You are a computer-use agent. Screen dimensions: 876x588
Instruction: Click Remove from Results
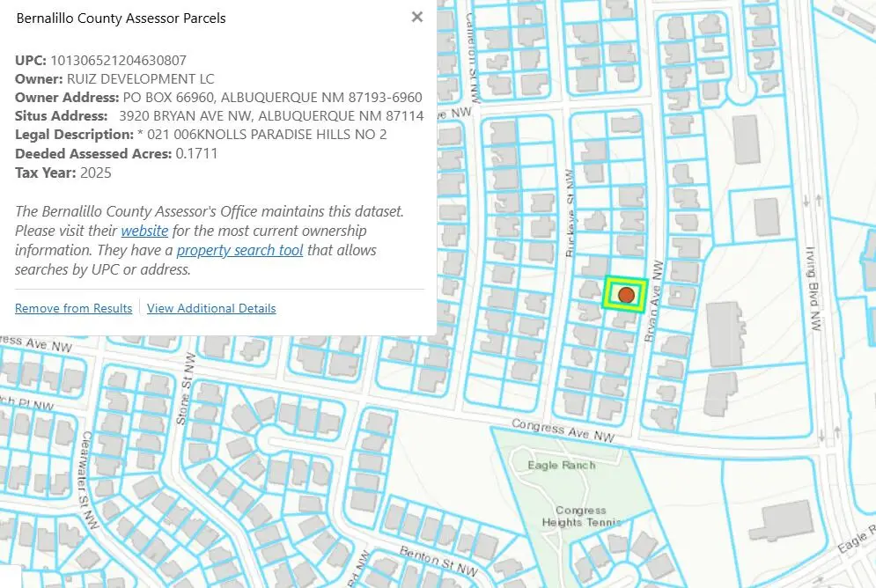point(73,308)
